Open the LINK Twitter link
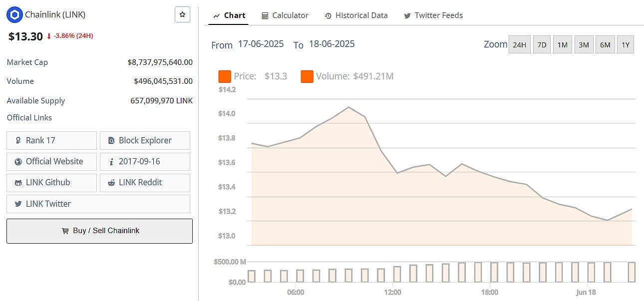644x301 pixels. tap(98, 204)
